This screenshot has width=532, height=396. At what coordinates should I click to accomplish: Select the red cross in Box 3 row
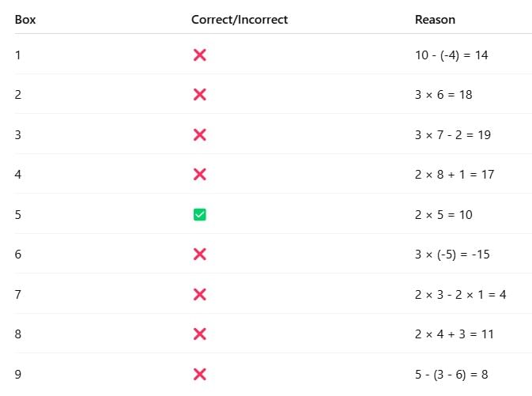(x=199, y=134)
